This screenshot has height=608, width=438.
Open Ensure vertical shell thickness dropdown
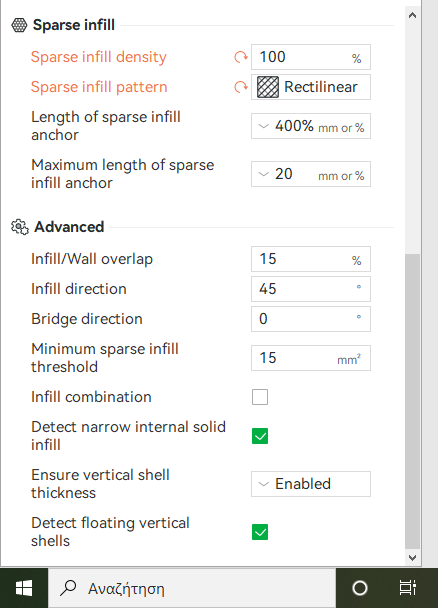(311, 484)
